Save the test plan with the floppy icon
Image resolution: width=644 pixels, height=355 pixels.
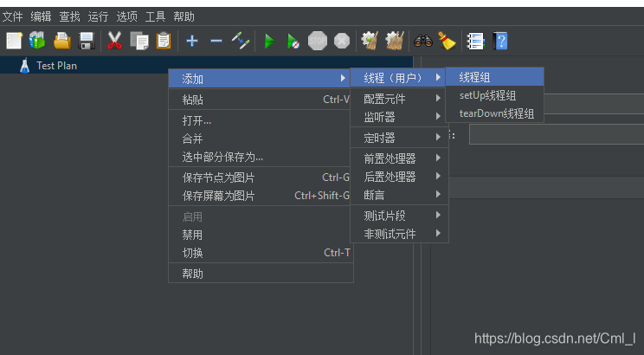[x=87, y=41]
